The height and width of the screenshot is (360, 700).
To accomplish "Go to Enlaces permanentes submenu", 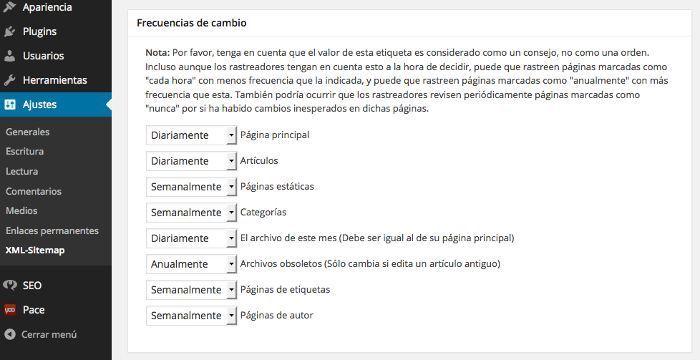I will (52, 231).
